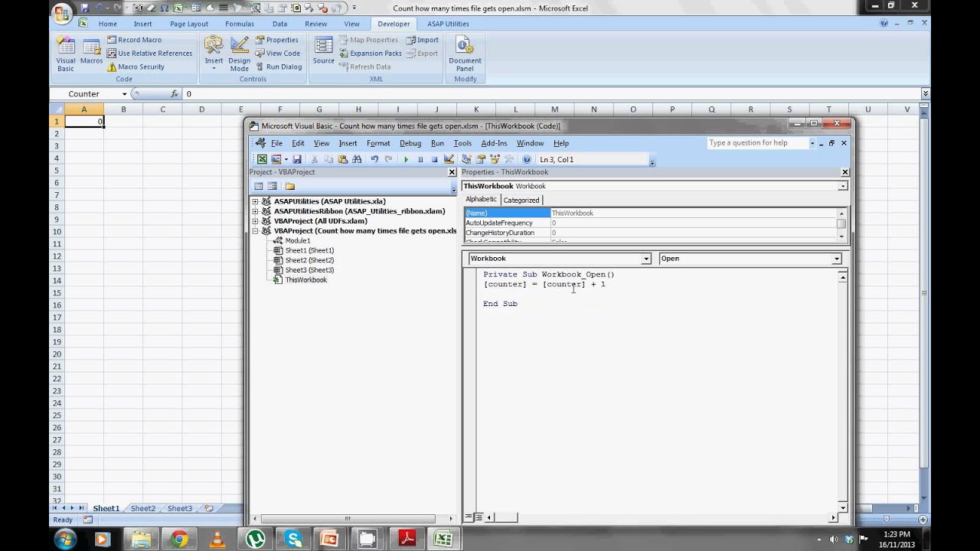The height and width of the screenshot is (551, 980).
Task: Open the Workbook object dropdown in code window
Action: click(x=646, y=259)
